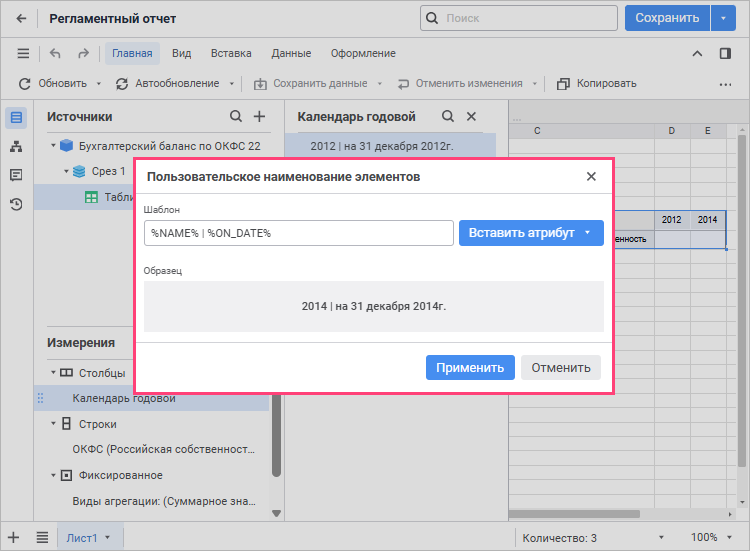The image size is (750, 551).
Task: Click the Автообновление toolbar button
Action: pyautogui.click(x=167, y=84)
